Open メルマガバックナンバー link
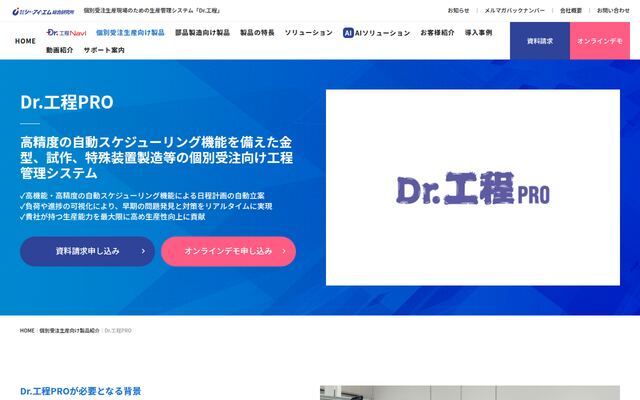 [x=514, y=11]
